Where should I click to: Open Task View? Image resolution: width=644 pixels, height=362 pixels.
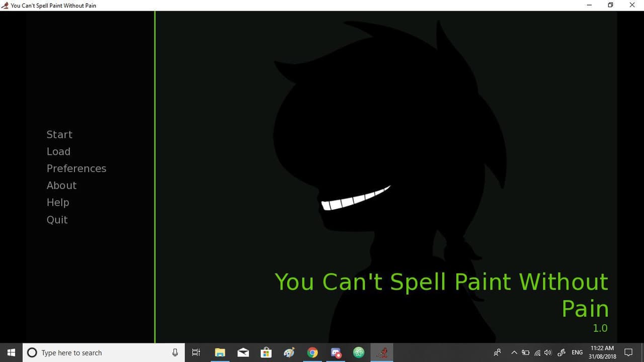point(196,352)
